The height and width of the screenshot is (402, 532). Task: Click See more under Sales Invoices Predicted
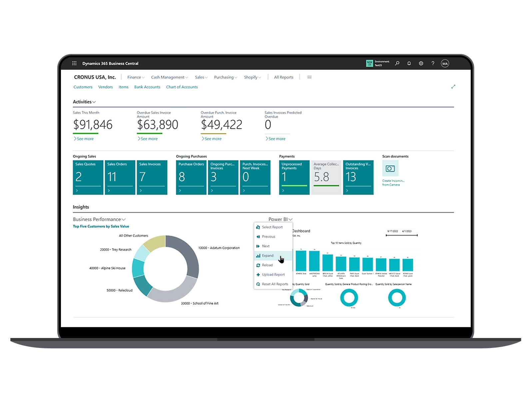coord(275,139)
